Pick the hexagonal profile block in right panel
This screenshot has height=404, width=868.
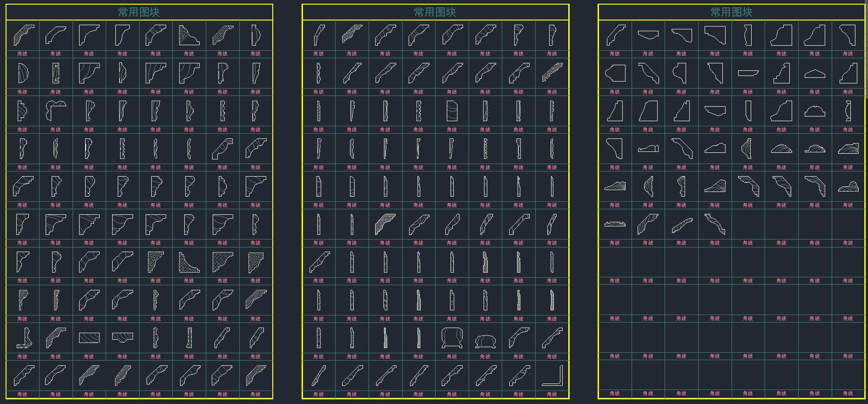[615, 74]
